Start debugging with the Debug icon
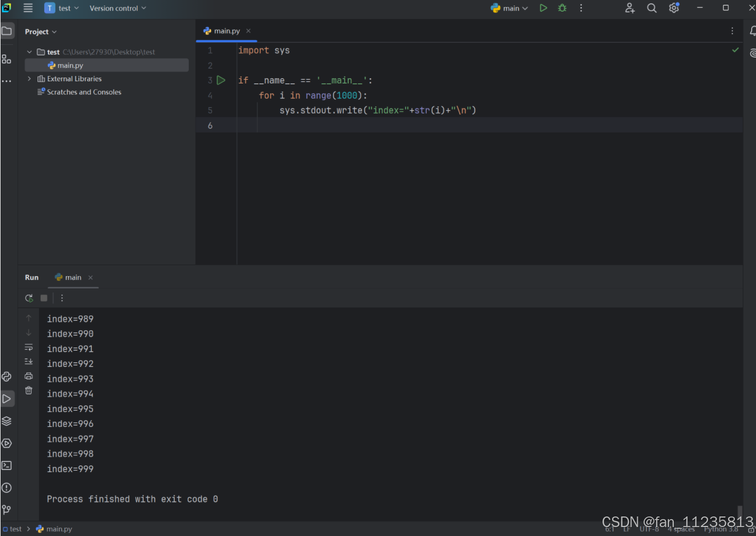The height and width of the screenshot is (536, 756). coord(562,8)
